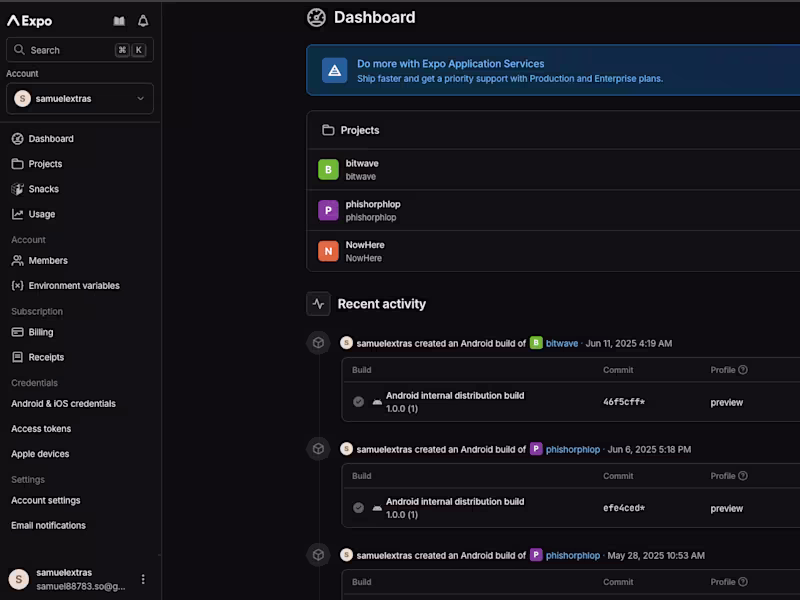The width and height of the screenshot is (800, 600).
Task: Click Profile help icon in bitwave build table
Action: tap(743, 370)
